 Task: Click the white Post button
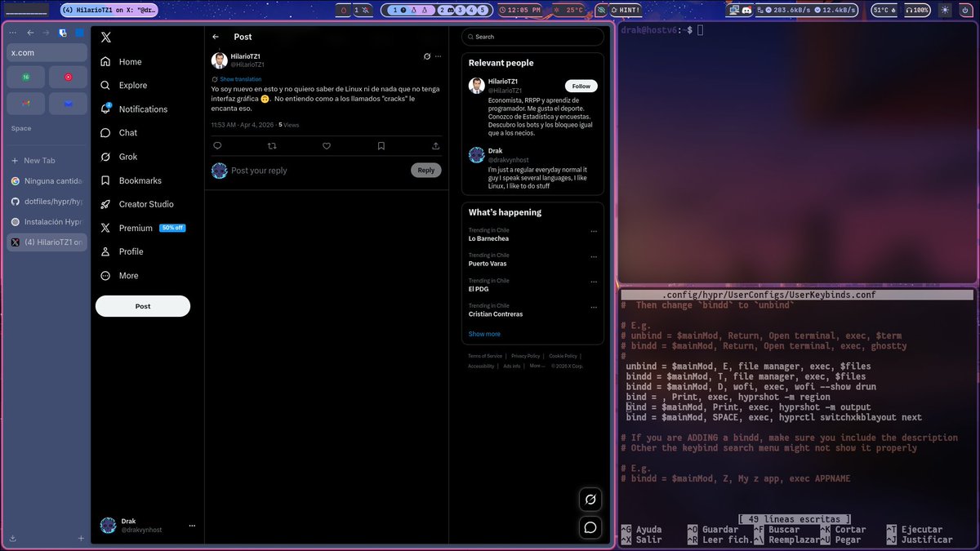click(143, 306)
